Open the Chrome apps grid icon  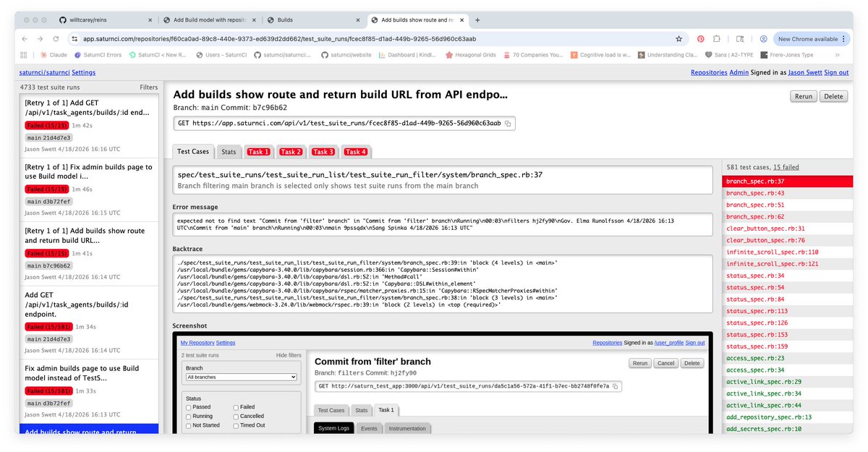(24, 55)
